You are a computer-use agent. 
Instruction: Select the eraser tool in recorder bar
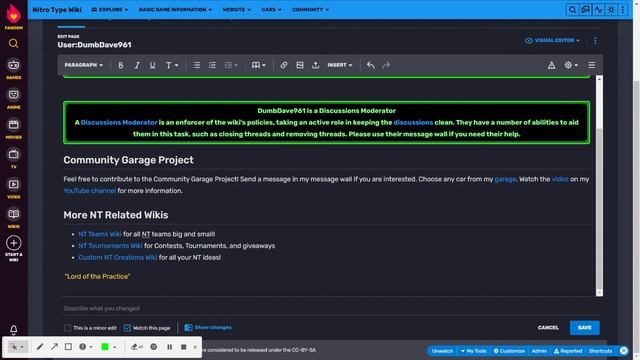tap(136, 347)
